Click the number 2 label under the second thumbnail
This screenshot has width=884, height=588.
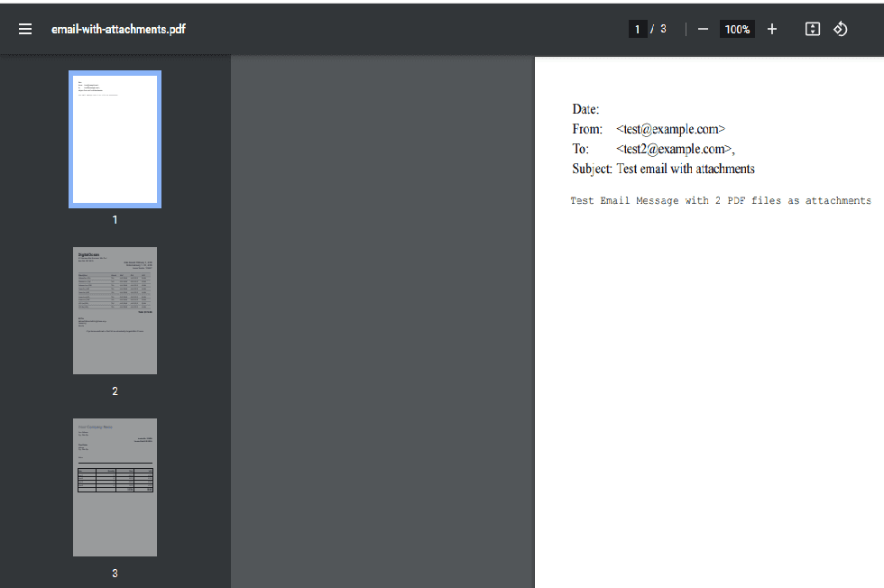coord(115,391)
